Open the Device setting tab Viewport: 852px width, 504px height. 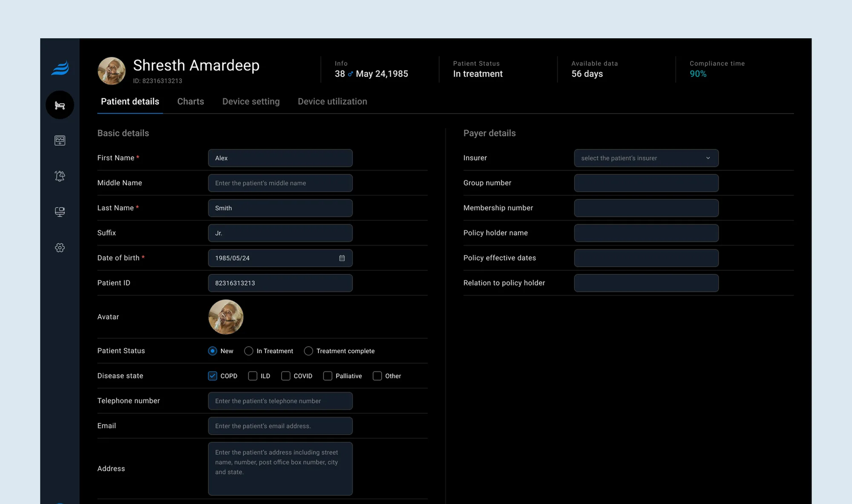251,101
